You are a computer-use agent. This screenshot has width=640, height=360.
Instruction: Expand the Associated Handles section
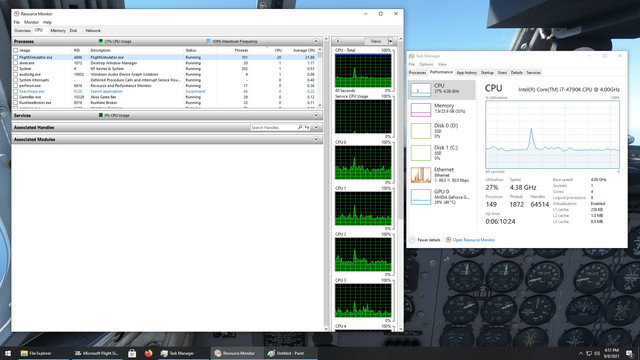pyautogui.click(x=316, y=127)
